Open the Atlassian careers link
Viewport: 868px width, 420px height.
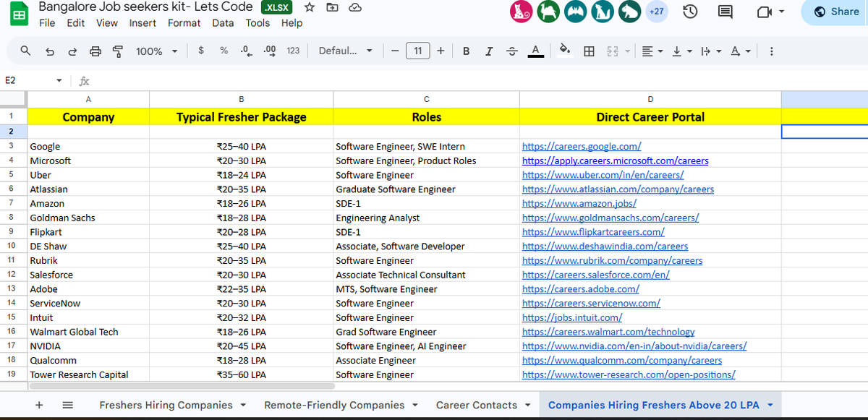[618, 189]
